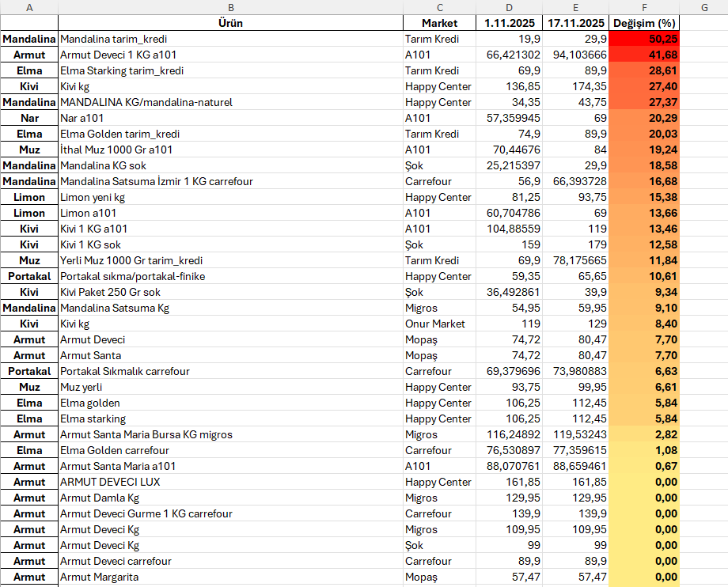Click the 1.11.2025 header cell
This screenshot has width=728, height=587.
(510, 23)
